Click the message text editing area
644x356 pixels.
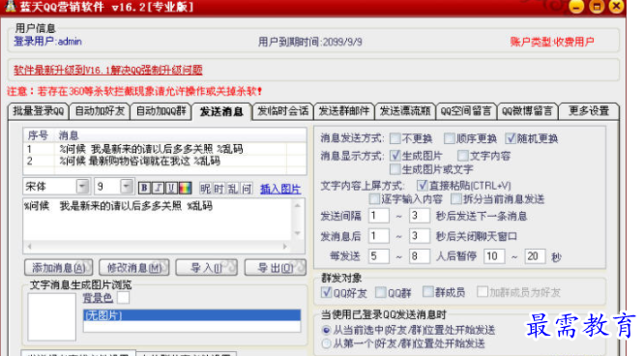point(158,220)
